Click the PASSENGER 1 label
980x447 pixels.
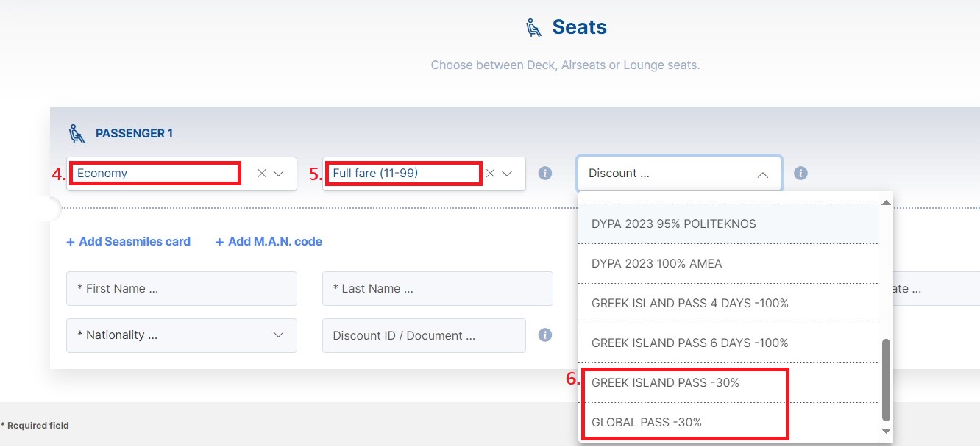(x=134, y=134)
